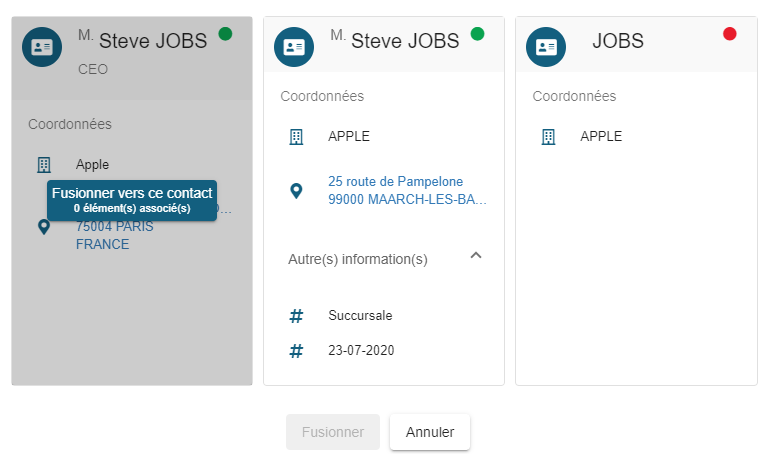The image size is (759, 454).
Task: Click hash icon next to 23-07-2020
Action: [x=296, y=351]
